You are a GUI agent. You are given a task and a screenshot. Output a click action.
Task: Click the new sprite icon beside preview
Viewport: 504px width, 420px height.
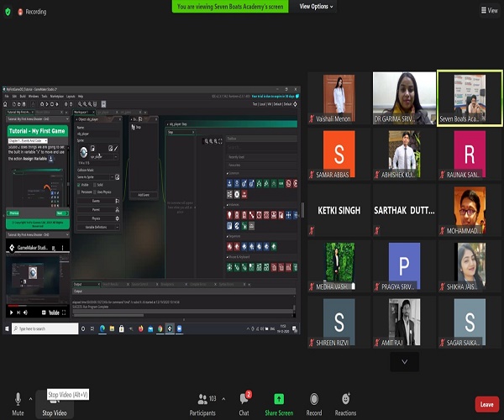tap(92, 148)
